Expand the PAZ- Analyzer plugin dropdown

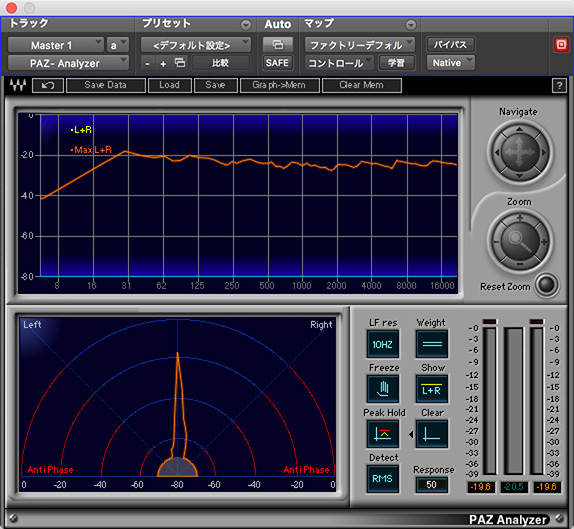pyautogui.click(x=68, y=63)
